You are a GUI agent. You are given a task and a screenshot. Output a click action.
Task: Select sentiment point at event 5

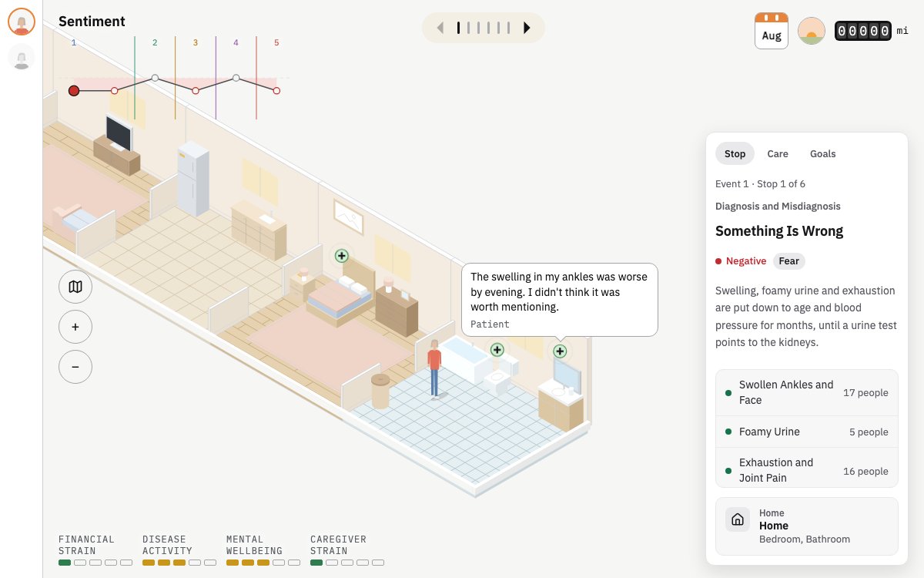click(x=276, y=91)
